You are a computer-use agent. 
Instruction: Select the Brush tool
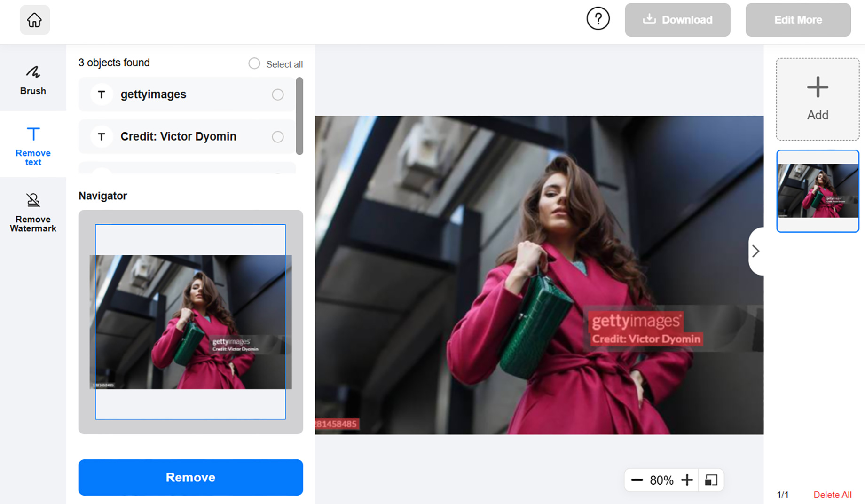point(33,79)
